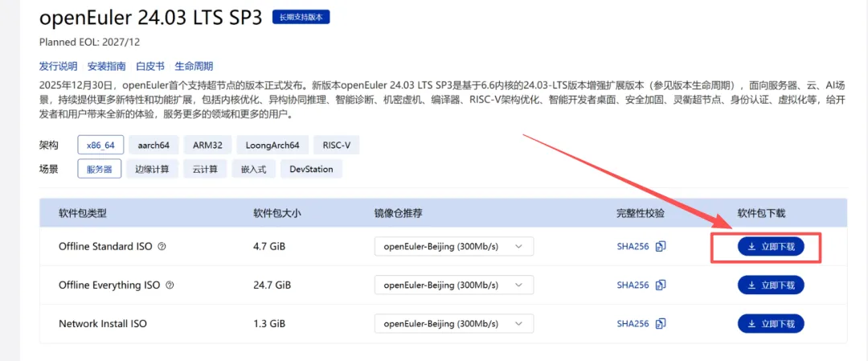The width and height of the screenshot is (868, 361).
Task: Download the Offline Standard ISO
Action: (x=771, y=247)
